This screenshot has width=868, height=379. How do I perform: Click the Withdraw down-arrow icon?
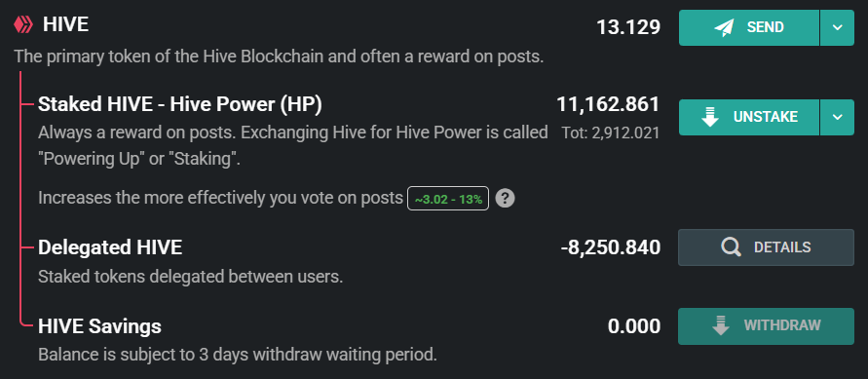(x=720, y=325)
